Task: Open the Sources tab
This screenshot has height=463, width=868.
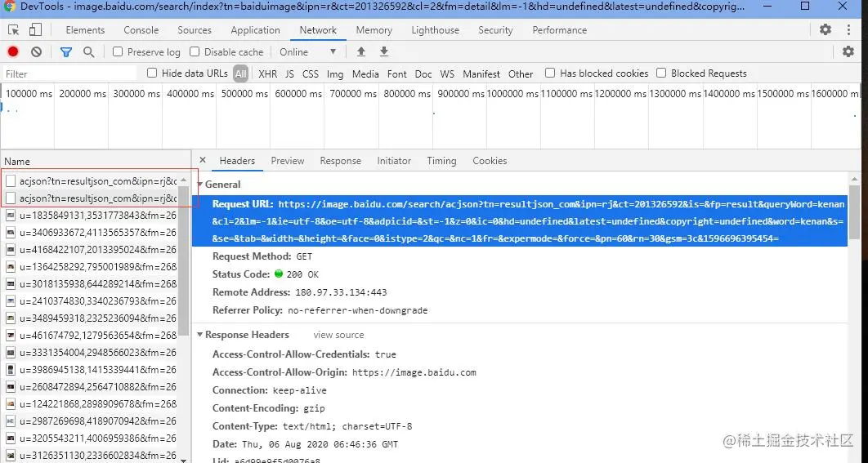Action: point(195,30)
